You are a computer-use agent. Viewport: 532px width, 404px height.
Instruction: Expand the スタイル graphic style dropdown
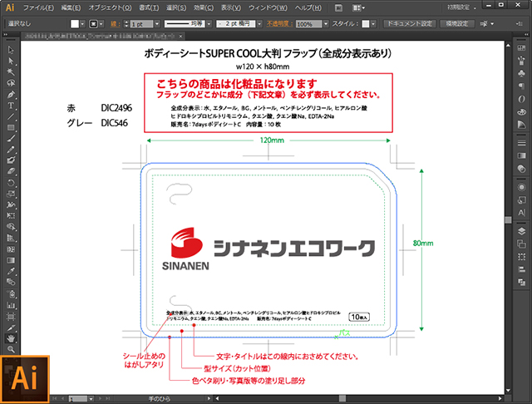pos(373,24)
